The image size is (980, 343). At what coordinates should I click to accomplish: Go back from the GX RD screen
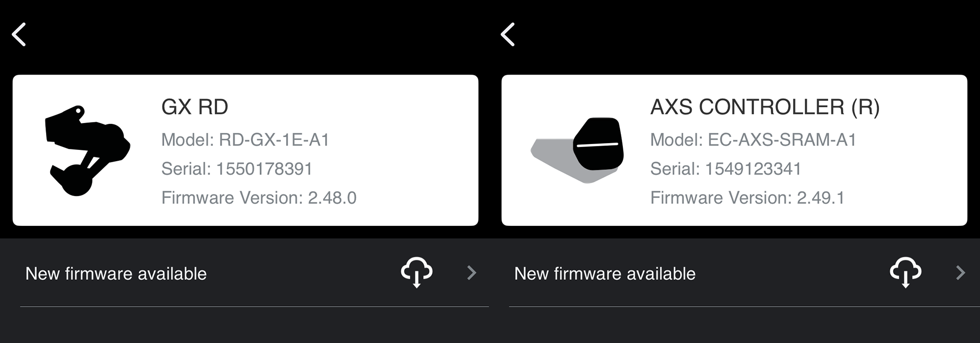point(19,35)
